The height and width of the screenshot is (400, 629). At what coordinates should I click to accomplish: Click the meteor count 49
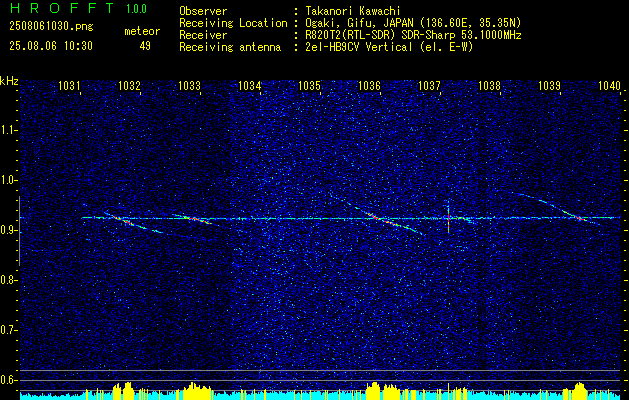click(x=145, y=46)
